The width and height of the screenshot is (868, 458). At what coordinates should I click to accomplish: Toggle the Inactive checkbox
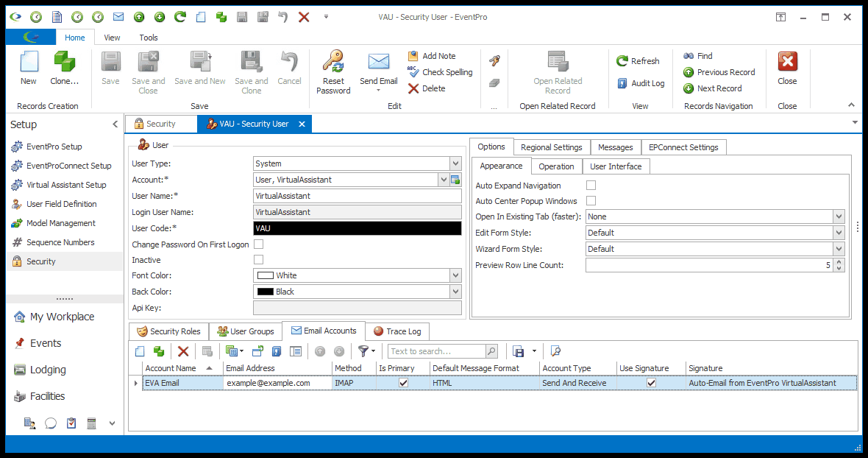click(x=258, y=259)
